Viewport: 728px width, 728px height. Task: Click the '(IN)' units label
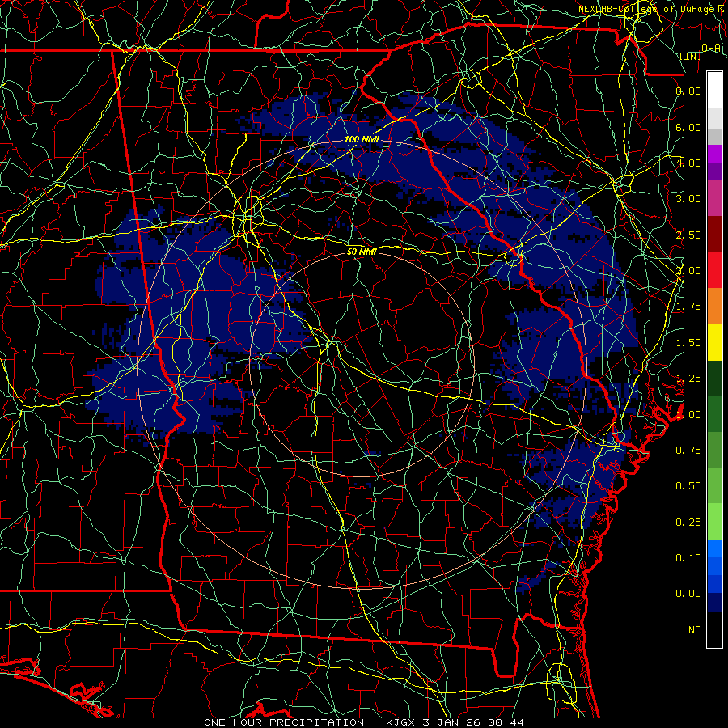click(691, 56)
